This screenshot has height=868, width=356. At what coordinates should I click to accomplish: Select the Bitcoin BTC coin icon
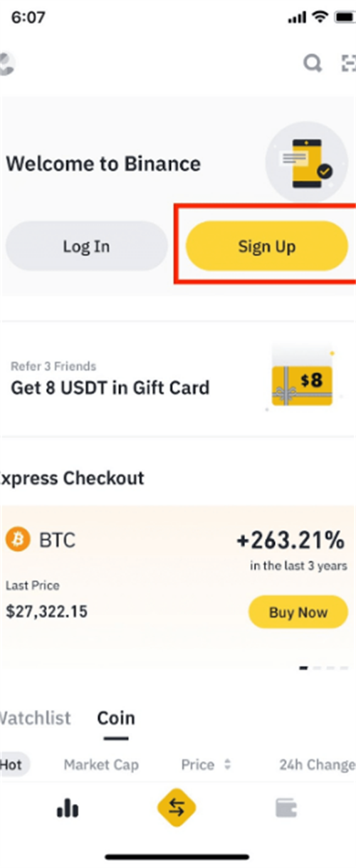tap(17, 540)
